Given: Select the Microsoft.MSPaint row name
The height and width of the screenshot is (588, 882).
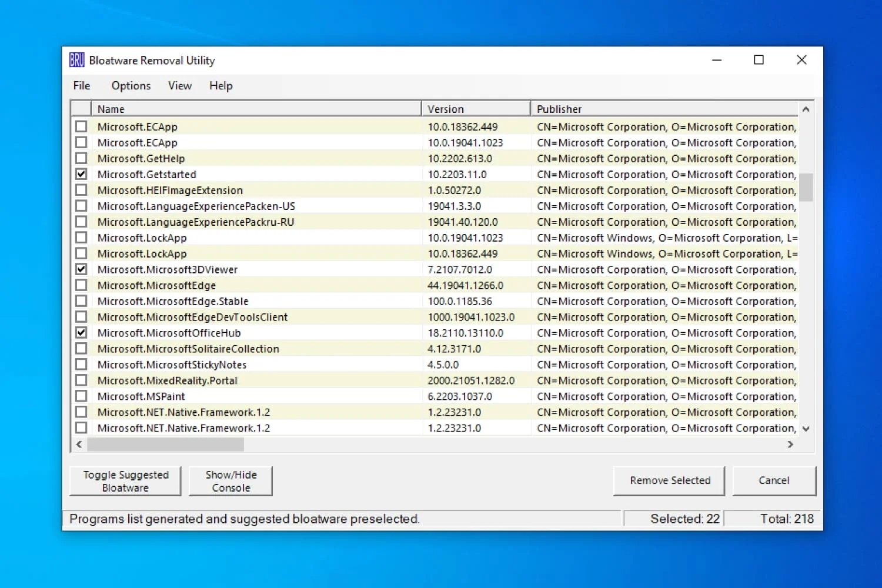Looking at the screenshot, I should (x=141, y=396).
